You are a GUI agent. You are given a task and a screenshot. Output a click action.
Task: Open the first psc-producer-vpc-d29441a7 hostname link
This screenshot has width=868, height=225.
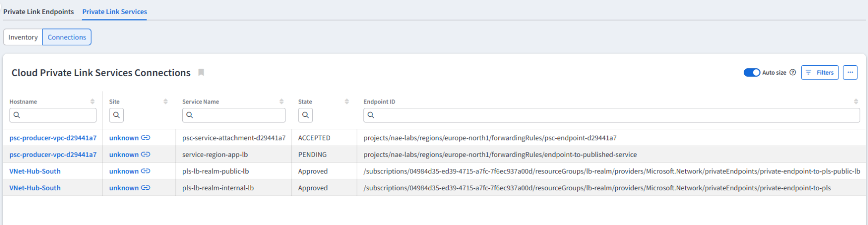(x=53, y=138)
